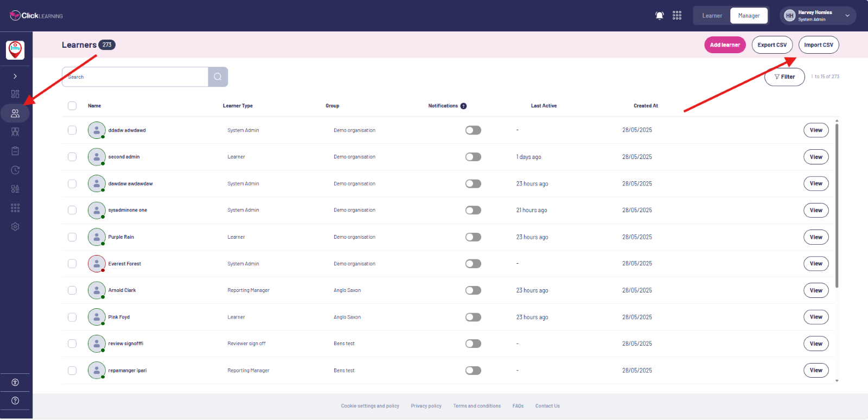Click avatar of ddadw adwdawd
This screenshot has height=420, width=868.
(x=97, y=130)
